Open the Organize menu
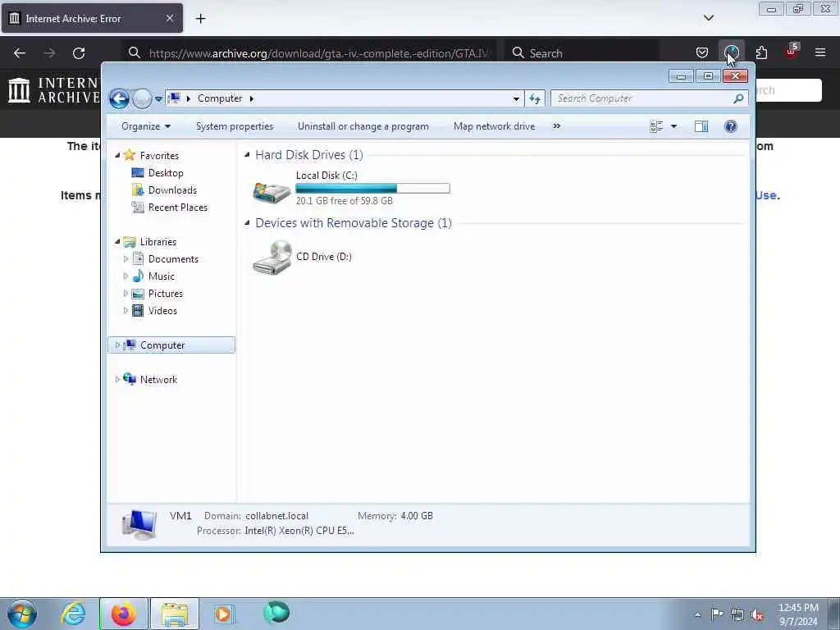Image resolution: width=840 pixels, height=630 pixels. point(146,126)
